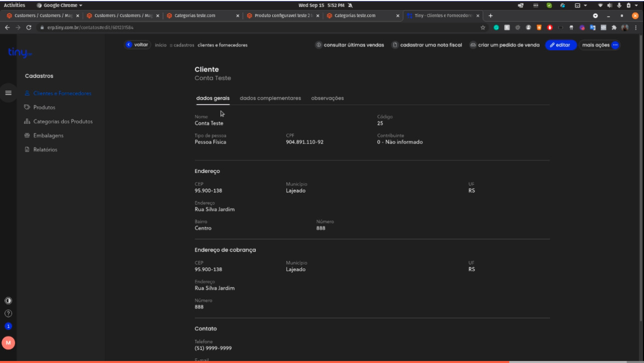Viewport: 644px width, 363px height.
Task: Click criar um pedido de venda
Action: [x=505, y=45]
